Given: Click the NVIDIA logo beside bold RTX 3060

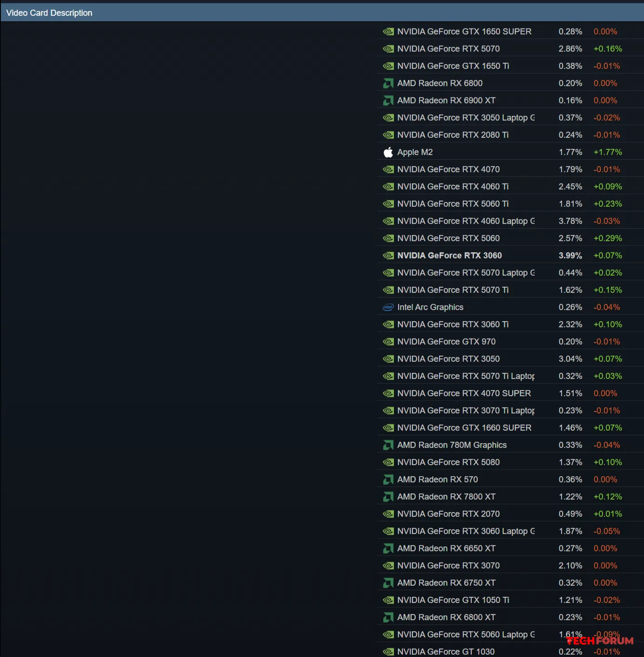Looking at the screenshot, I should point(388,256).
